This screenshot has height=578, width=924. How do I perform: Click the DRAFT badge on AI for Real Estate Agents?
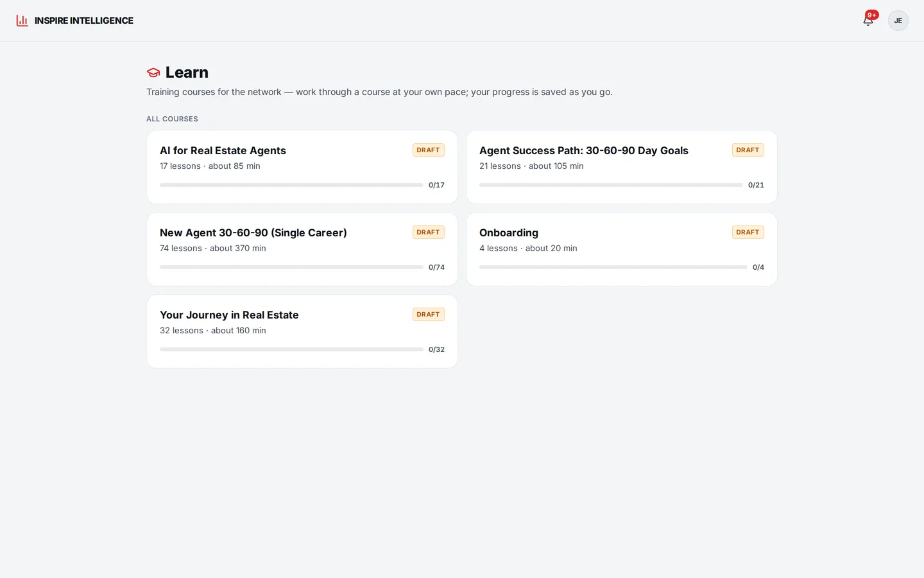tap(429, 150)
